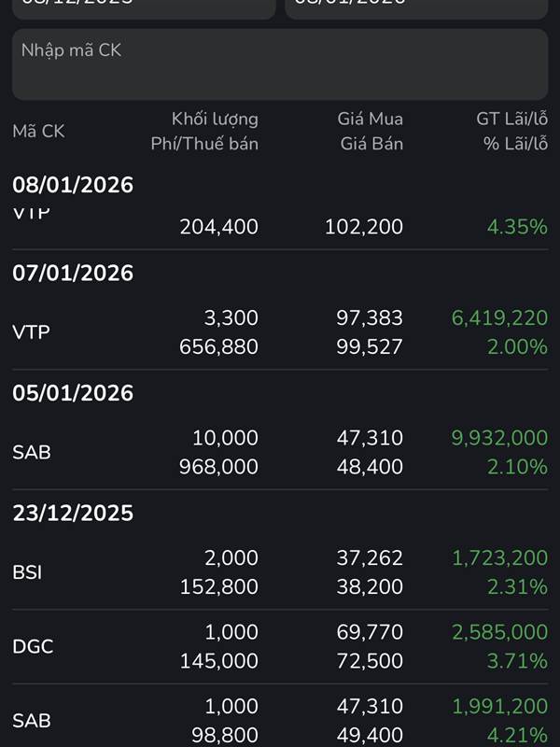Click the "Giá Bán" column header
Viewport: 560px width, 747px height.
pos(371,144)
